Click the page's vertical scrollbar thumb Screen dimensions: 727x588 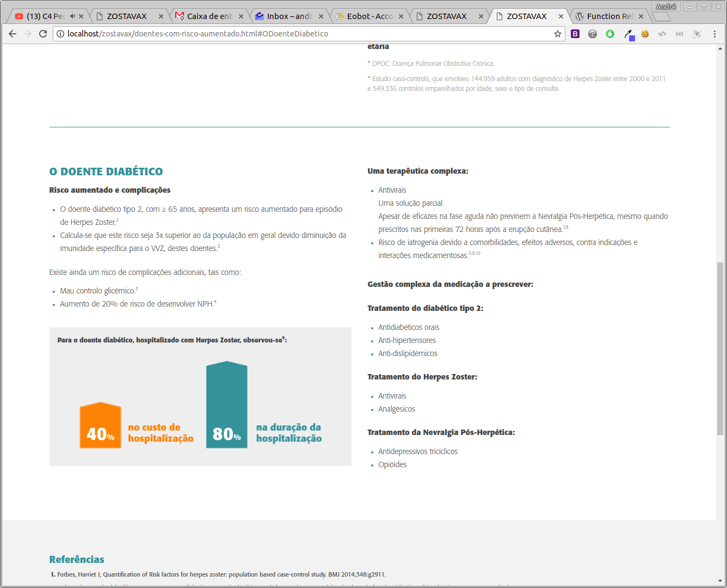[x=720, y=348]
